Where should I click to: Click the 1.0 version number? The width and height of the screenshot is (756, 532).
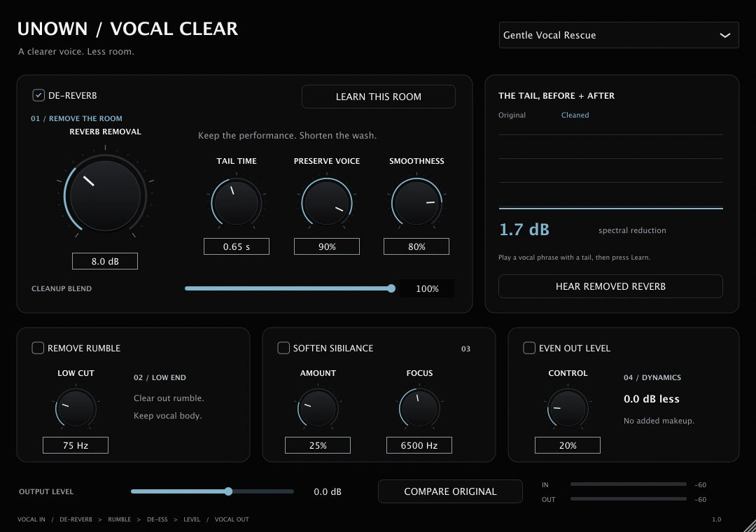[x=717, y=519]
